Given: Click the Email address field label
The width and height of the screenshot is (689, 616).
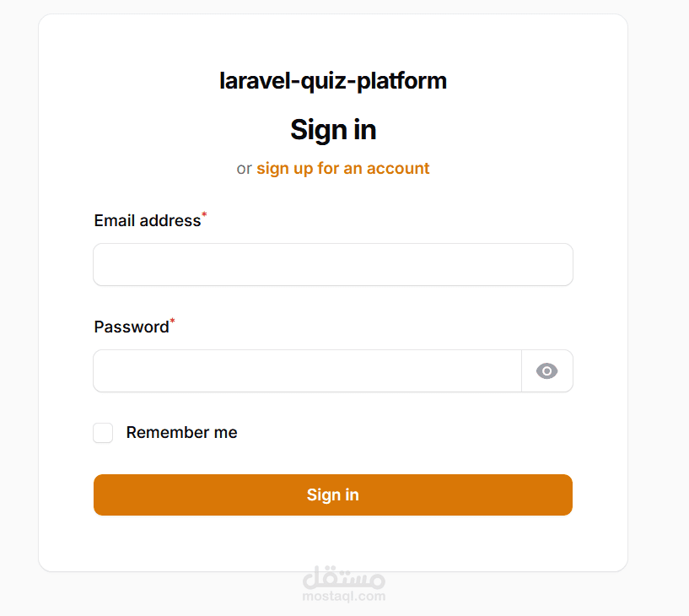Looking at the screenshot, I should pos(148,221).
